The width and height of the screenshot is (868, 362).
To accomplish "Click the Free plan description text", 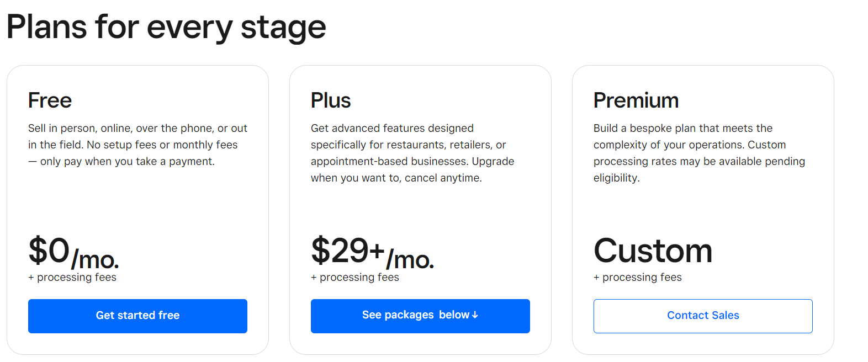I will (137, 144).
